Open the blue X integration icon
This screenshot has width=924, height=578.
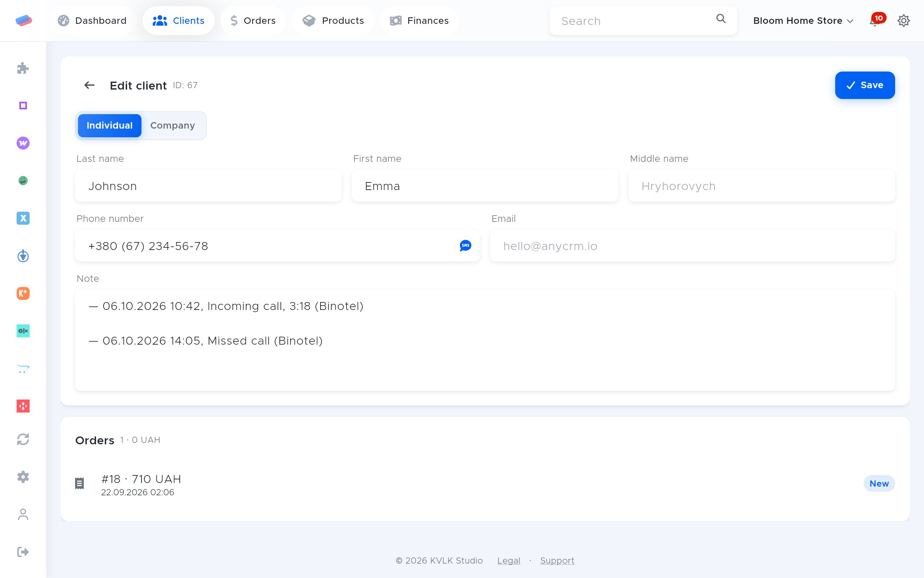pyautogui.click(x=23, y=218)
